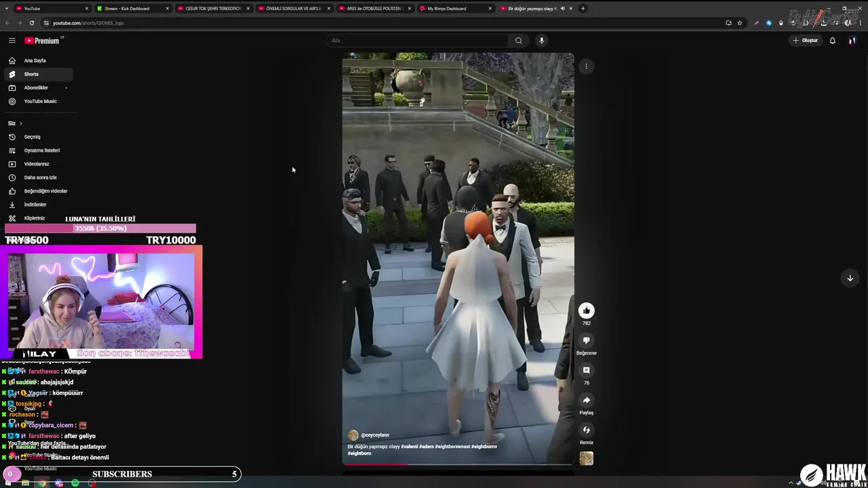
Task: Click the address bar URL
Action: point(88,23)
